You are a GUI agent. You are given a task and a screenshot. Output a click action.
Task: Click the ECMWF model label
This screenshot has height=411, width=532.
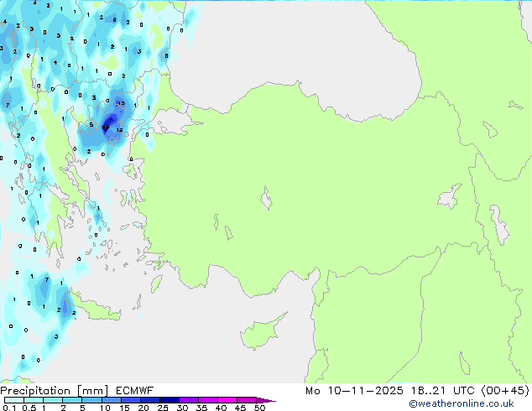point(135,391)
